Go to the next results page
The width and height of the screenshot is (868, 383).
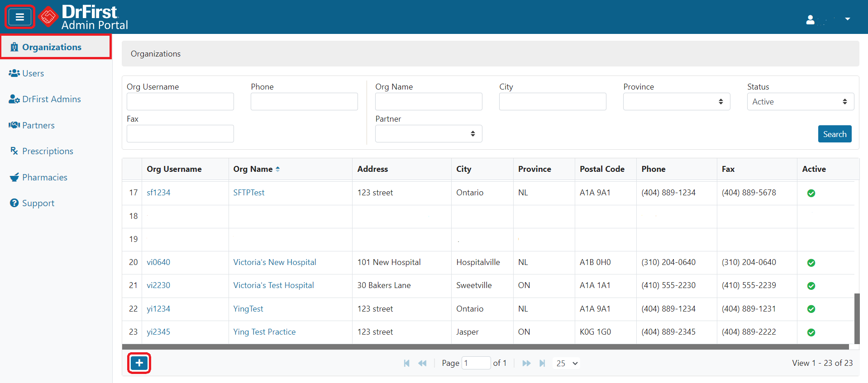pos(526,363)
